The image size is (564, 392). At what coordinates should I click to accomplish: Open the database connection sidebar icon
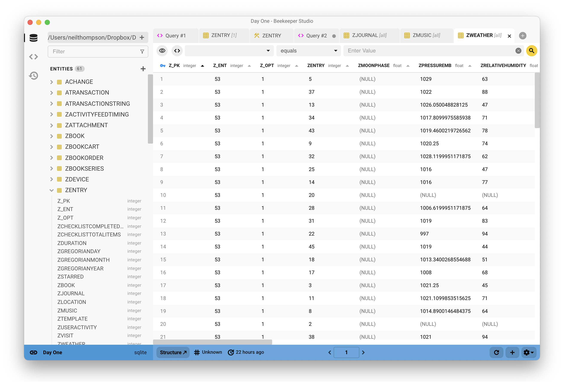[x=33, y=38]
